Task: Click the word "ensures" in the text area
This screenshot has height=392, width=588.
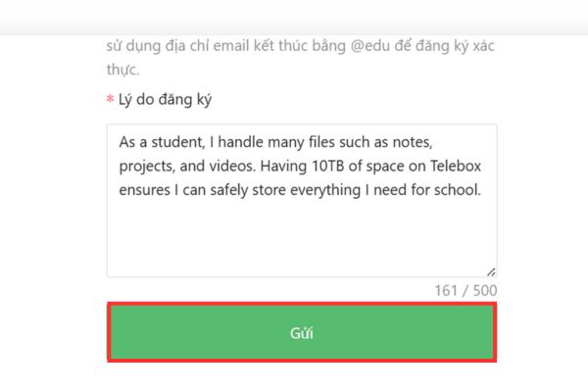Action: click(146, 189)
